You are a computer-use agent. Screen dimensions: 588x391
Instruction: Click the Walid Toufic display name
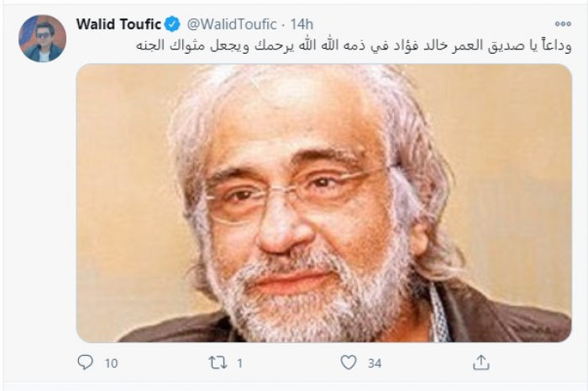(118, 24)
